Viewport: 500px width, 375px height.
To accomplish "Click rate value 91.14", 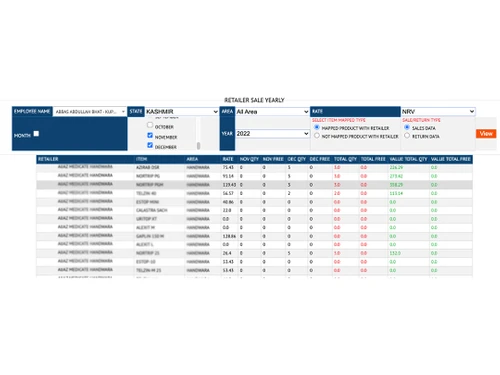I will [x=228, y=176].
